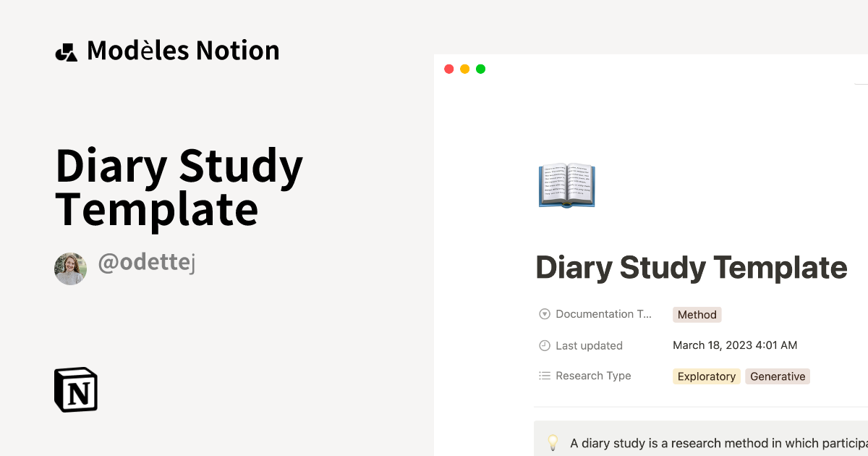The height and width of the screenshot is (456, 868).
Task: Click the Notion cube logo
Action: pyautogui.click(x=76, y=389)
